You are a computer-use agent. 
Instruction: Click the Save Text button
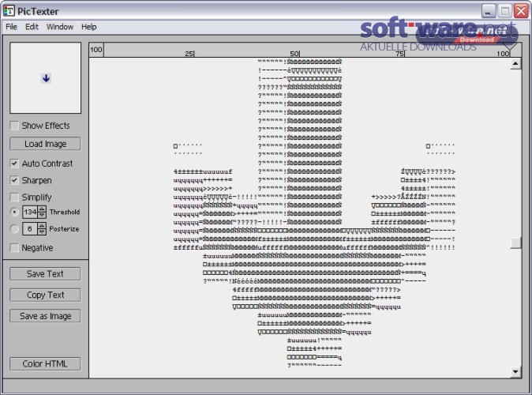(45, 274)
